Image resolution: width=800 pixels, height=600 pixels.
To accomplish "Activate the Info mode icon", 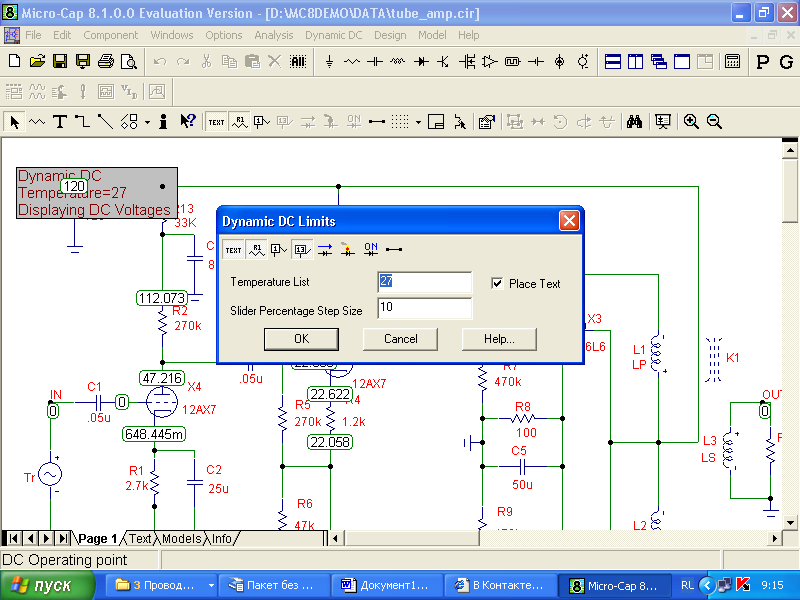I will coord(163,122).
